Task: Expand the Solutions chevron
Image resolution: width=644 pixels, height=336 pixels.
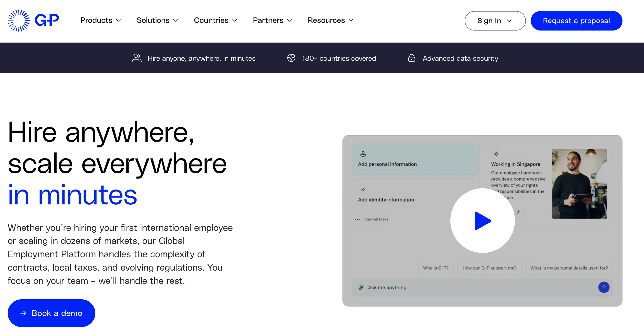Action: tap(175, 21)
